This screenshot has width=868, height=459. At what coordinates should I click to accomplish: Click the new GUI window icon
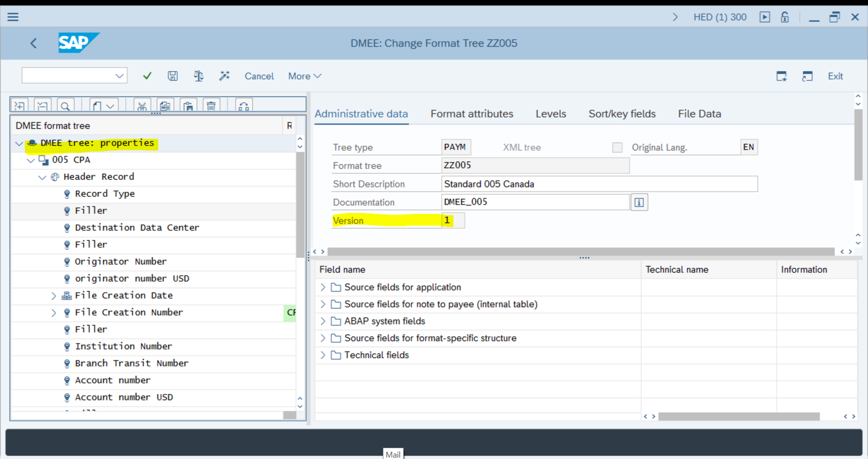(x=782, y=76)
